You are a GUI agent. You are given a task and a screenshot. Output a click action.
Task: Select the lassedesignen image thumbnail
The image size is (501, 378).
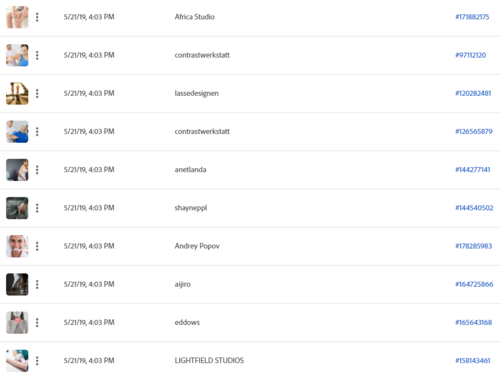click(17, 93)
